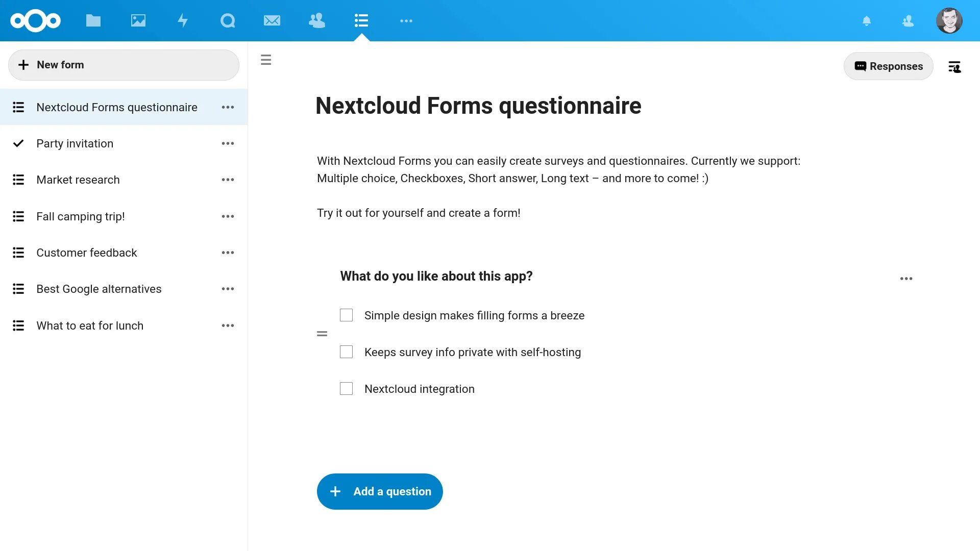The image size is (980, 551).
Task: Open the Responses tab for current form
Action: [x=889, y=65]
